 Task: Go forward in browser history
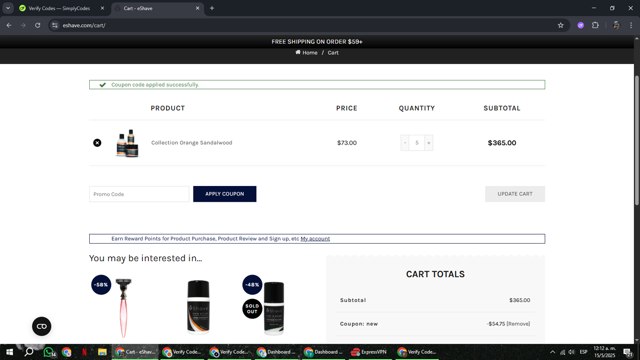coord(23,25)
